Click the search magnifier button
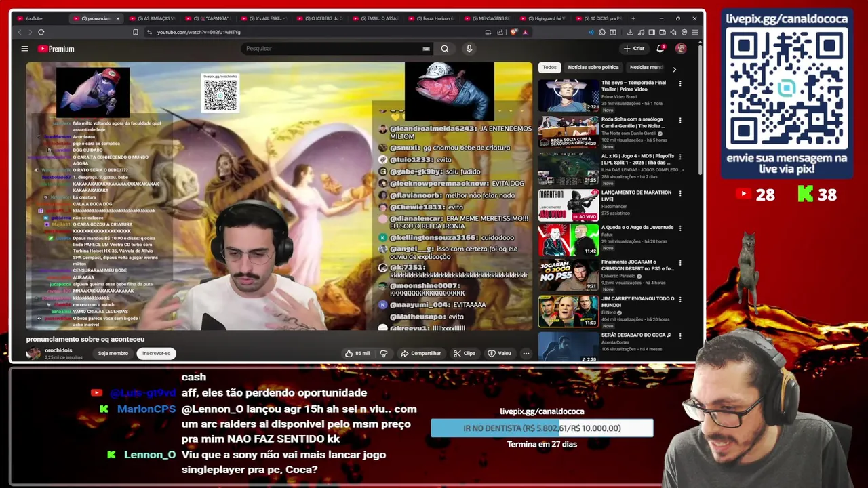 coord(445,49)
